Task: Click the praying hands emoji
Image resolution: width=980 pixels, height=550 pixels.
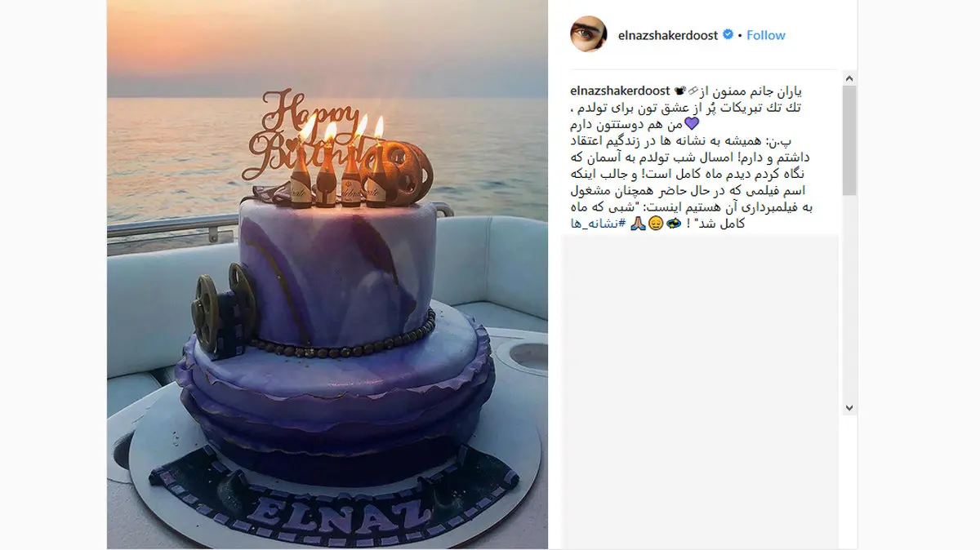Action: click(639, 223)
